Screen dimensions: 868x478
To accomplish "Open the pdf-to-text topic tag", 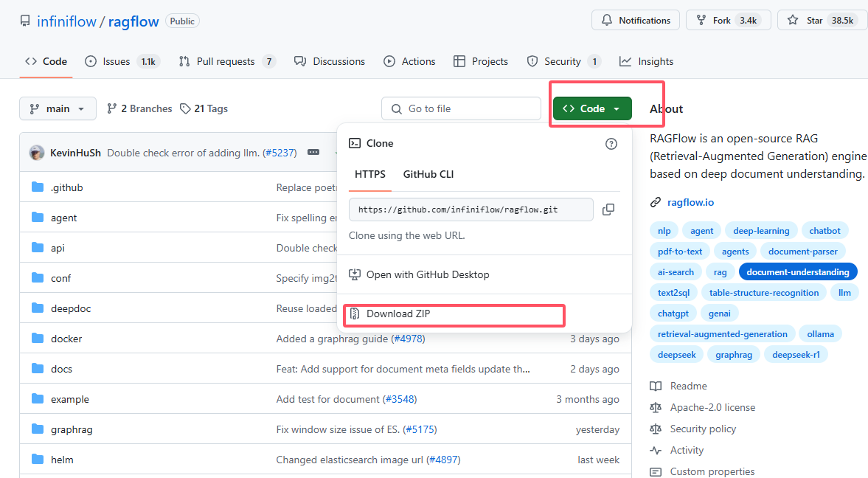I will pos(680,252).
